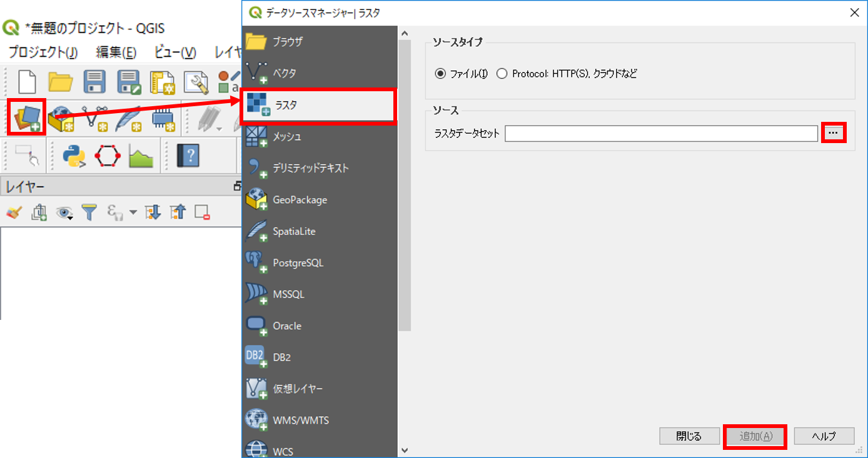The image size is (868, 458).
Task: Click the touch-select pointer icon in toolbar
Action: pyautogui.click(x=26, y=155)
